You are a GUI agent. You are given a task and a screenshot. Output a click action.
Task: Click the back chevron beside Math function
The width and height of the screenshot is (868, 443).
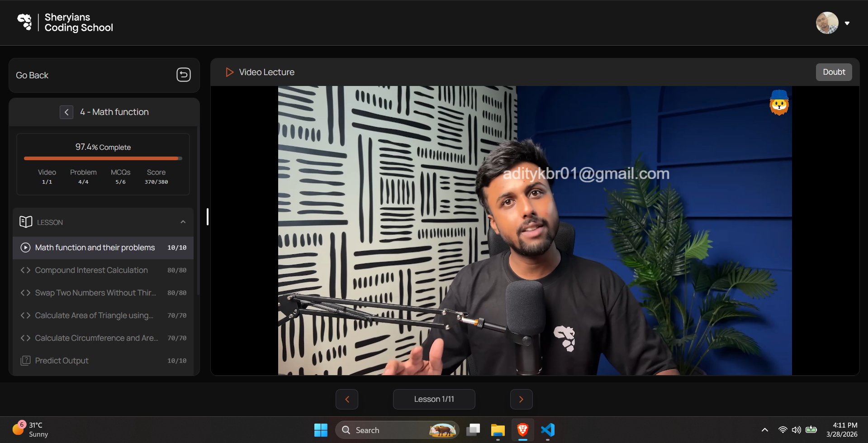click(x=66, y=112)
